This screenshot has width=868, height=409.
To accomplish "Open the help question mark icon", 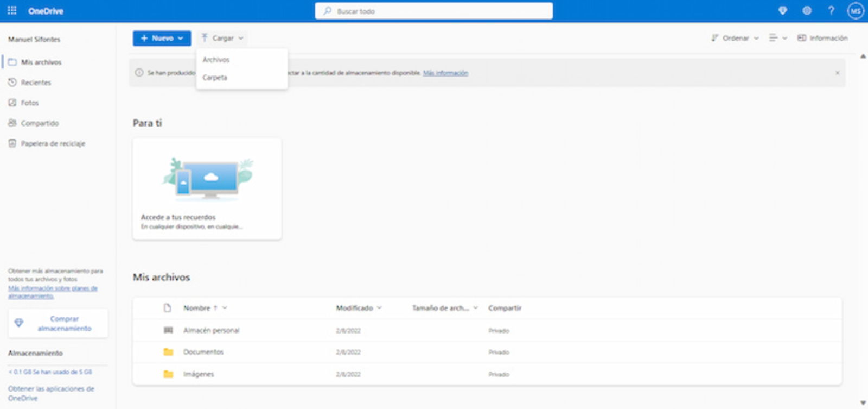I will [831, 10].
